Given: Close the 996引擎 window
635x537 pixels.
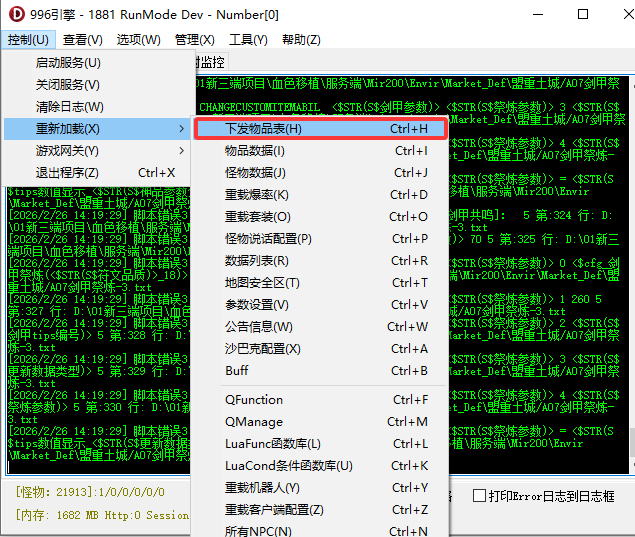Looking at the screenshot, I should tap(614, 14).
